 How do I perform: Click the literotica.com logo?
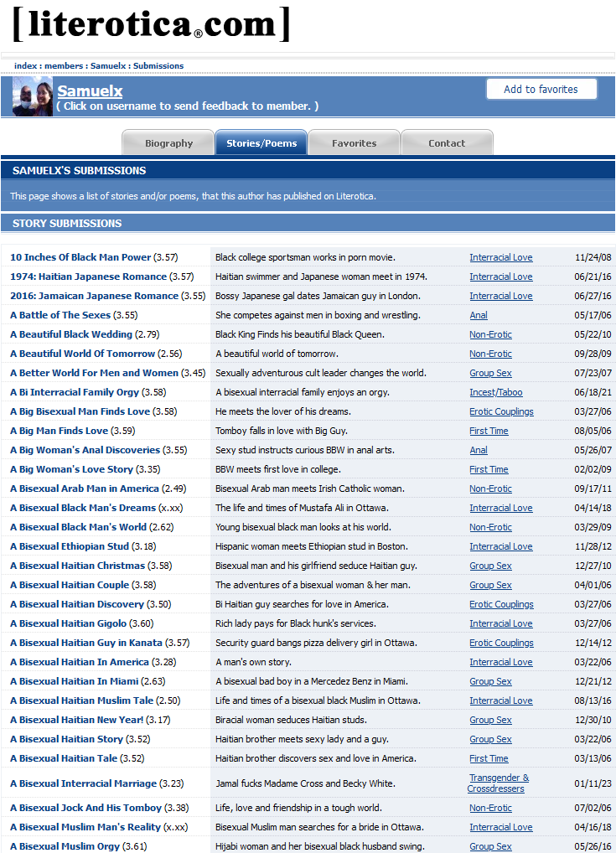click(152, 24)
